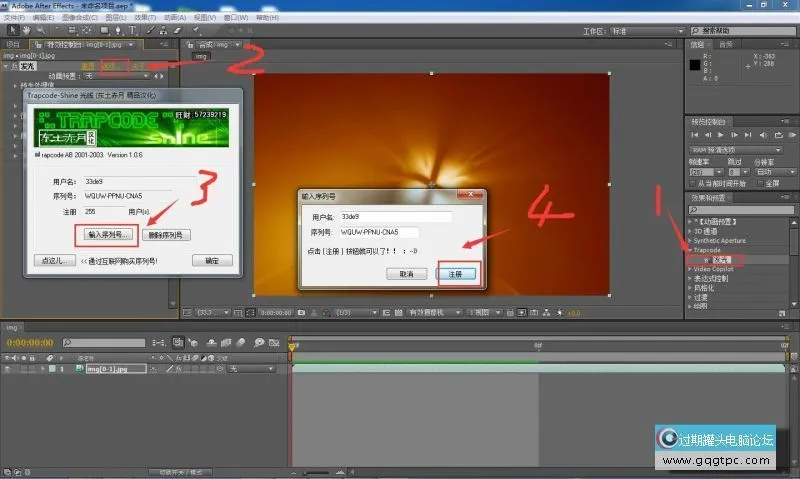Open the viewer magnification dropdown
This screenshot has height=479, width=800.
213,313
